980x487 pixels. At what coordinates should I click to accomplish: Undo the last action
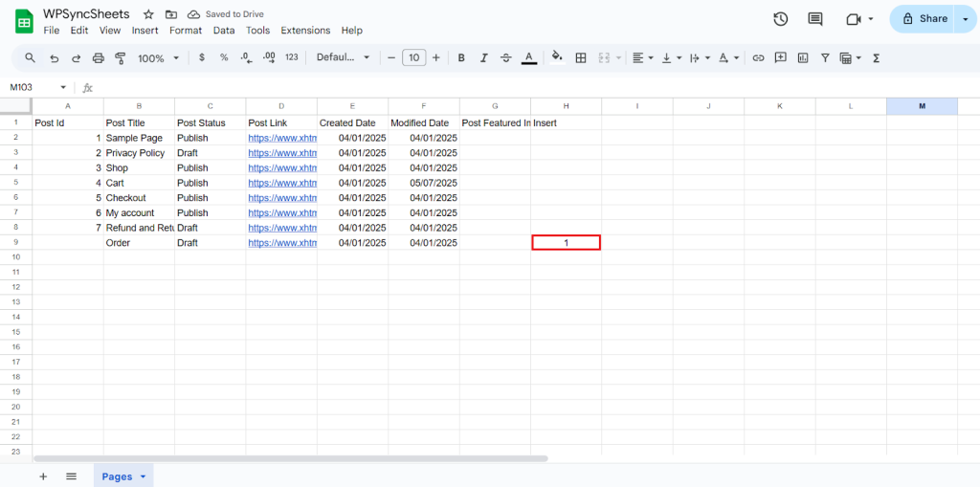pos(55,58)
